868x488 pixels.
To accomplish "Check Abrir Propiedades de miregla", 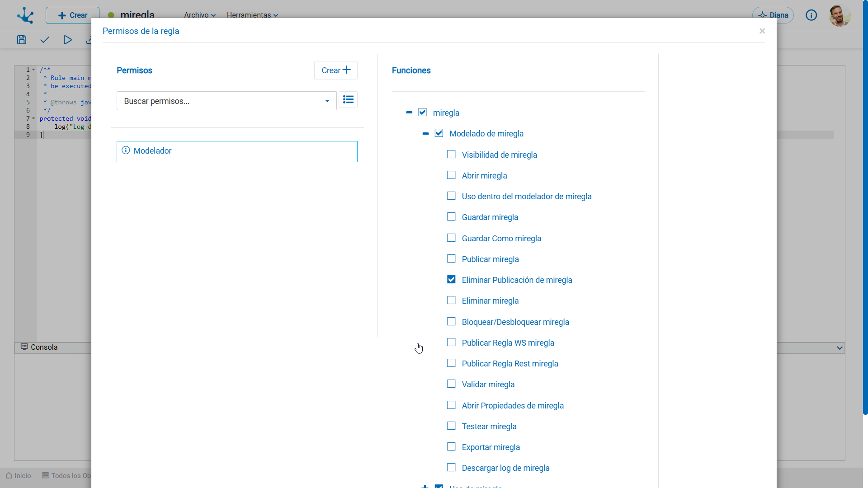I will [451, 405].
